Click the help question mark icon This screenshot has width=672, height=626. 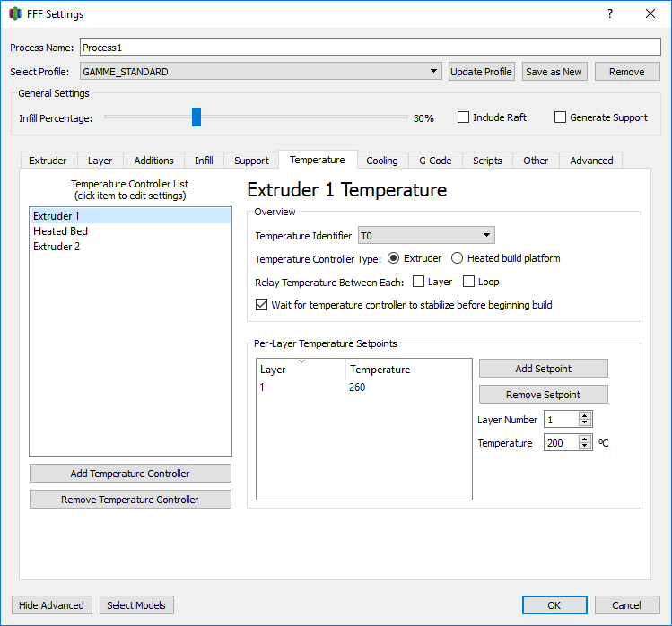click(609, 13)
